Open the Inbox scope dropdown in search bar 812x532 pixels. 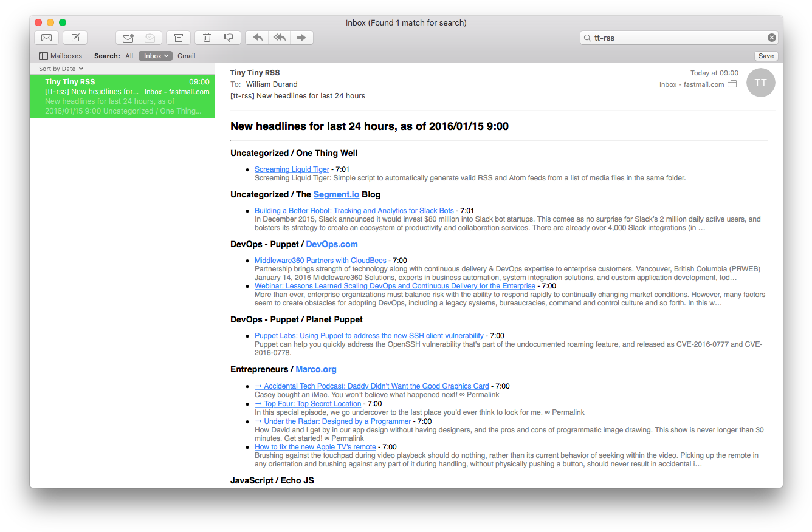point(155,55)
